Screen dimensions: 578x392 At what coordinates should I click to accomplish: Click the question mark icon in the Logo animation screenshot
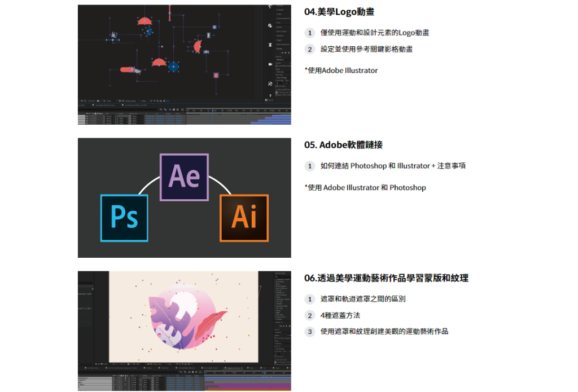(270, 95)
